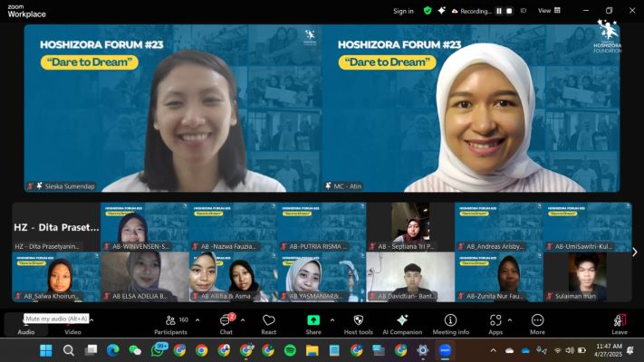Viewport: 644px width, 362px height.
Task: Select Sieska Sumendap's video tile
Action: [173, 109]
